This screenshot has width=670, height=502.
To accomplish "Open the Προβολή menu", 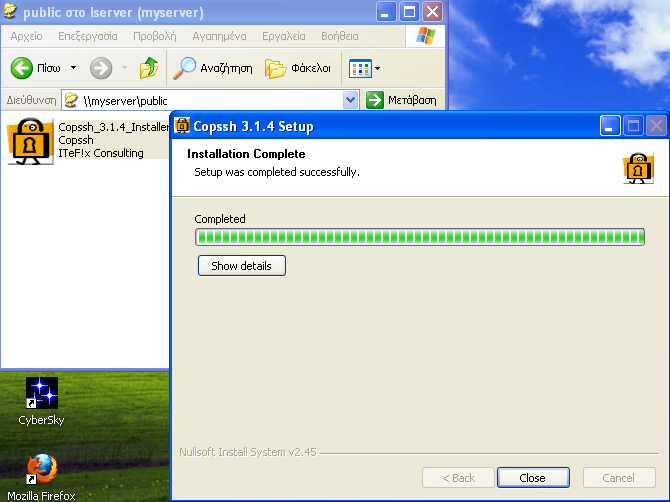I will click(155, 36).
